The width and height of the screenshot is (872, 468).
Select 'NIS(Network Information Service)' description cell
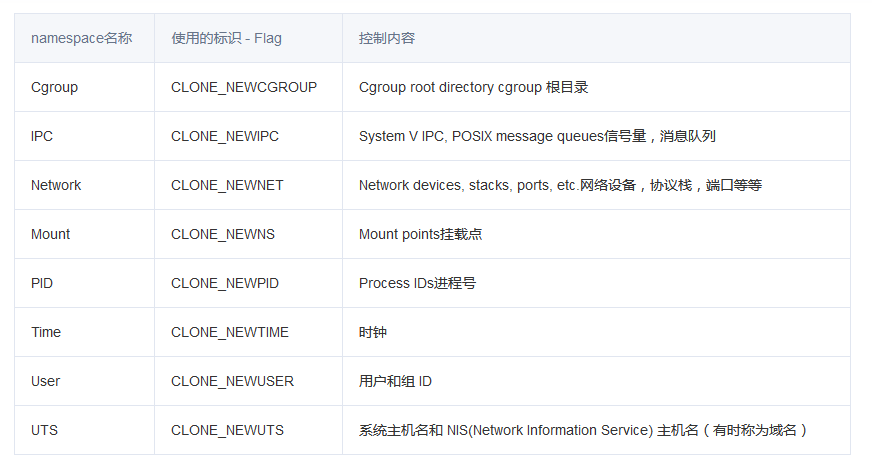[x=596, y=430]
